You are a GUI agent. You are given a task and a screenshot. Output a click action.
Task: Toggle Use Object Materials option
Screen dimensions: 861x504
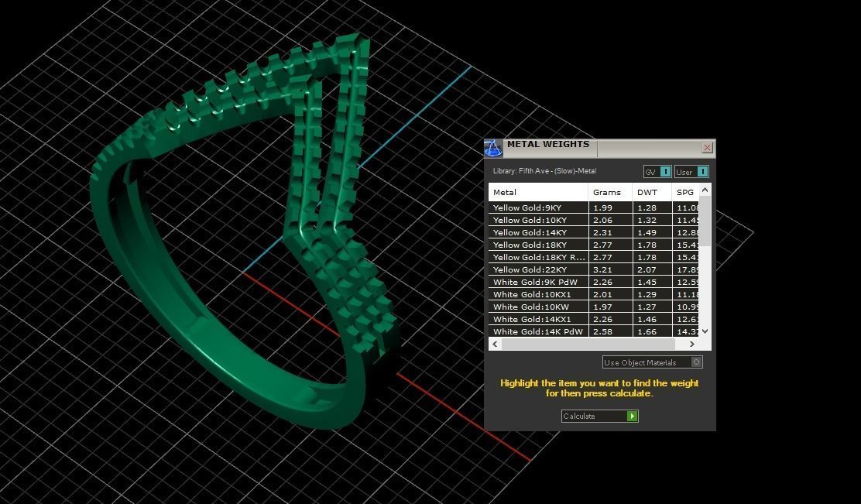pyautogui.click(x=653, y=362)
